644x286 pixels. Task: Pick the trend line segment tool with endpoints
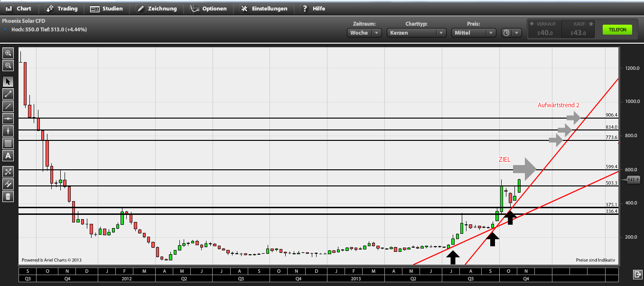pos(8,94)
